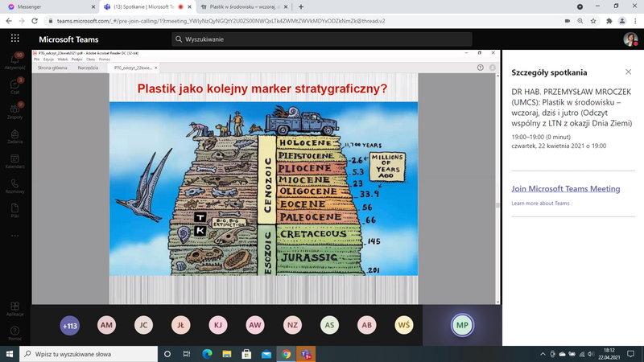This screenshot has width=644, height=362.
Task: Open the Teams app launcher grid
Action: point(15,39)
